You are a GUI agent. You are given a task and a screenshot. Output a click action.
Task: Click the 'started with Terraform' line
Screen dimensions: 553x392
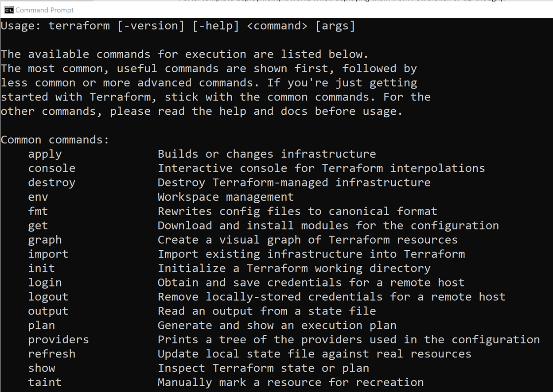click(215, 97)
